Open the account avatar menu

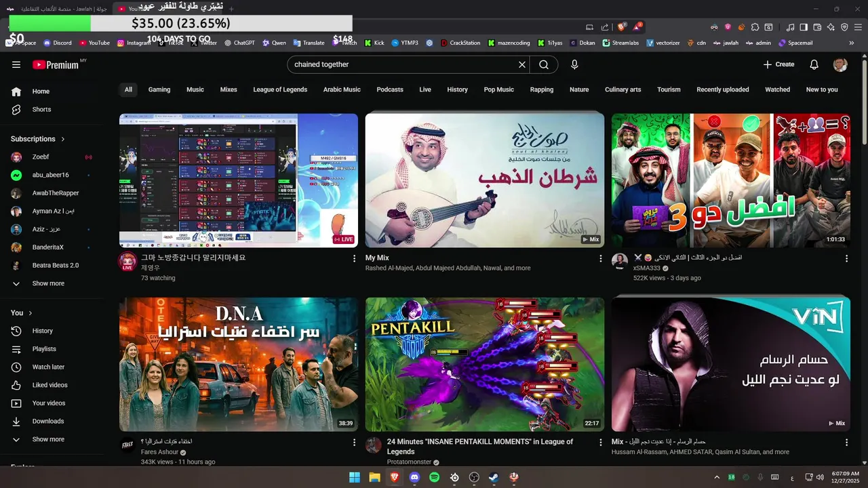click(x=840, y=64)
